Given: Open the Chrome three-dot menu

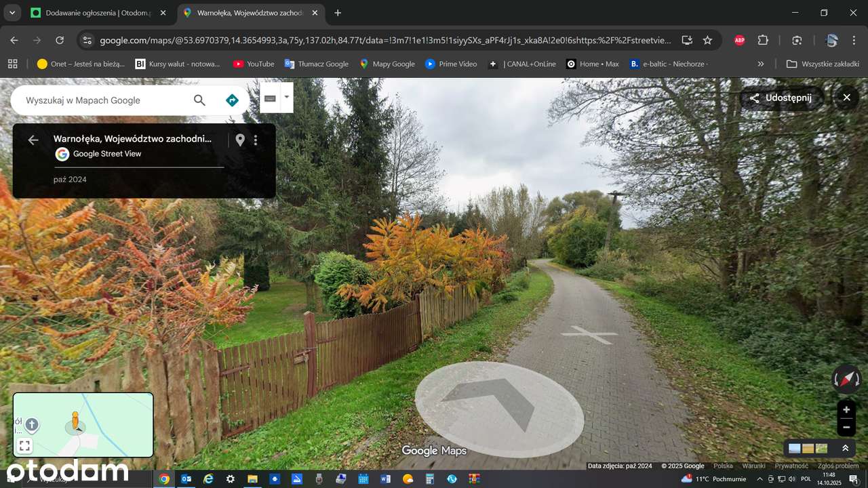Looking at the screenshot, I should (854, 40).
